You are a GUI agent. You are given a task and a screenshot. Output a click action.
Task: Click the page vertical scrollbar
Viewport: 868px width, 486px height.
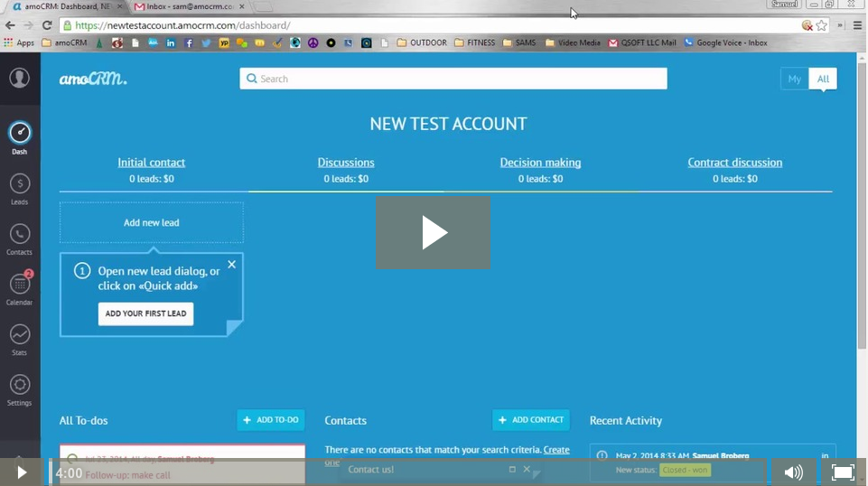click(x=862, y=205)
